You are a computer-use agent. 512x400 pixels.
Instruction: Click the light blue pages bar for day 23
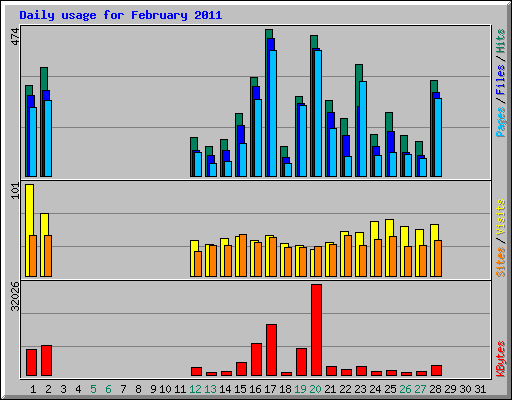(x=363, y=129)
